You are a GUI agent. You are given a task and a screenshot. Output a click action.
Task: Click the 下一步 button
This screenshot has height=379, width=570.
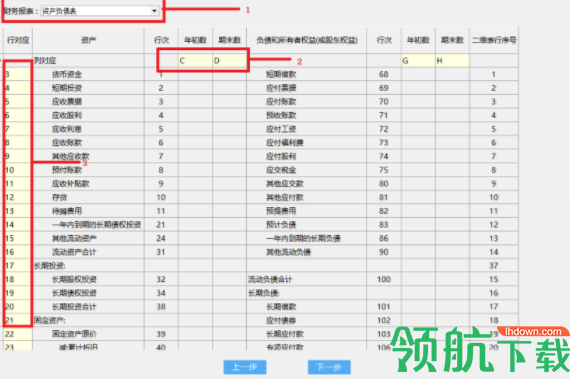(329, 367)
